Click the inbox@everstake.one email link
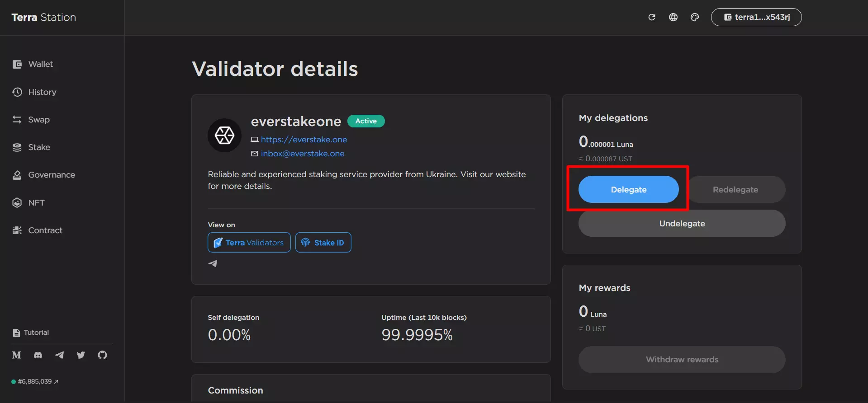Viewport: 868px width, 403px height. pos(303,154)
